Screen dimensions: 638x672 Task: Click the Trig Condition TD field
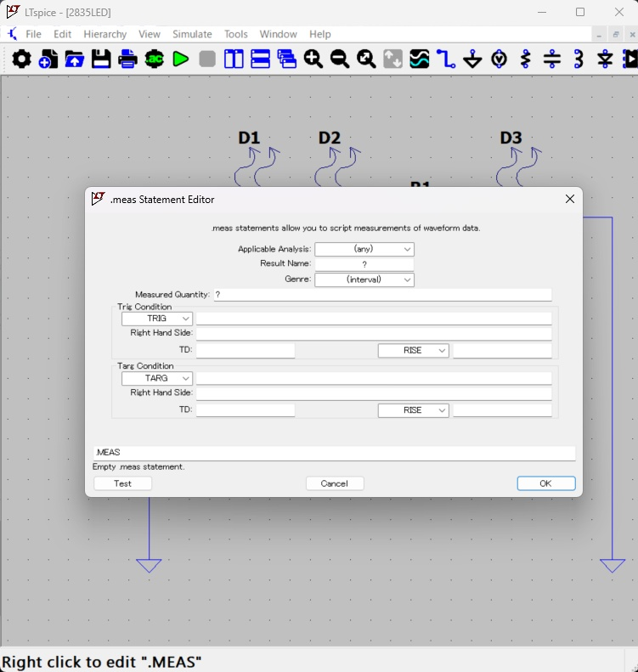click(246, 351)
